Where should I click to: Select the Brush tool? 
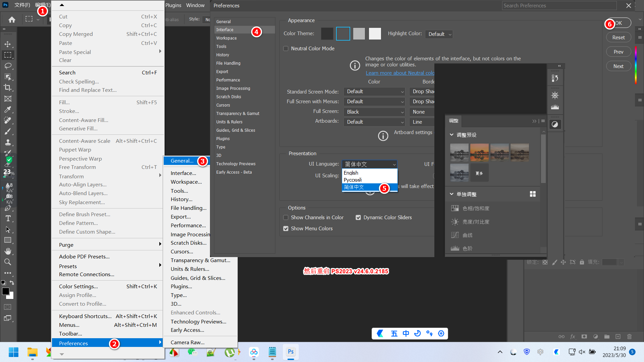[x=8, y=131]
